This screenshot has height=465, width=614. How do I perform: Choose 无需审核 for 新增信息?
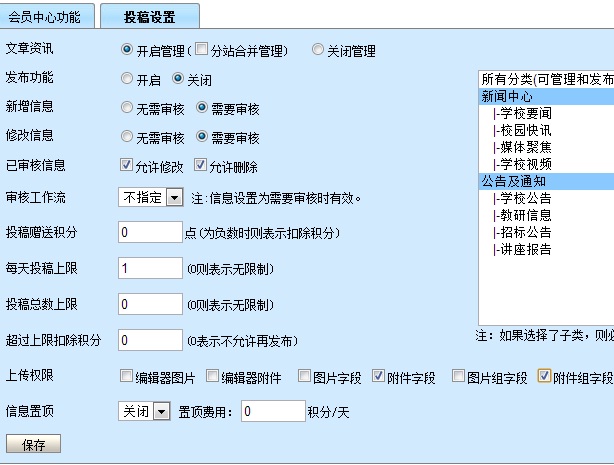click(127, 107)
